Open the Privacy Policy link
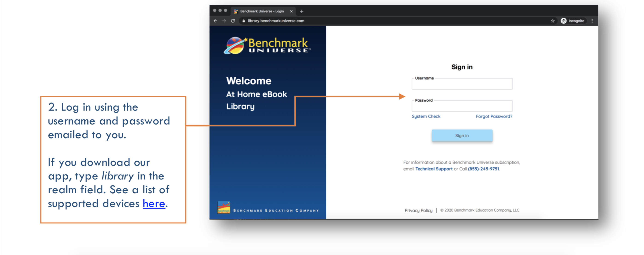This screenshot has width=644, height=255. coord(418,210)
